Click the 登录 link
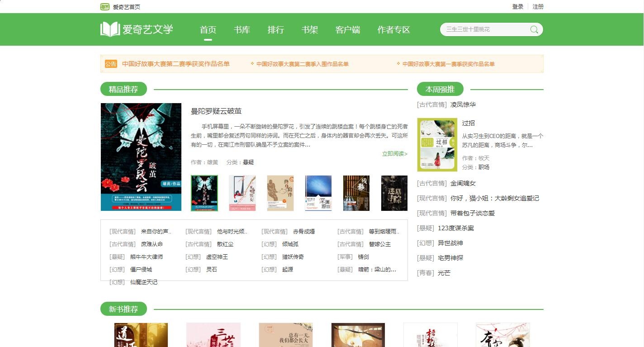The height and width of the screenshot is (347, 644). click(x=518, y=6)
